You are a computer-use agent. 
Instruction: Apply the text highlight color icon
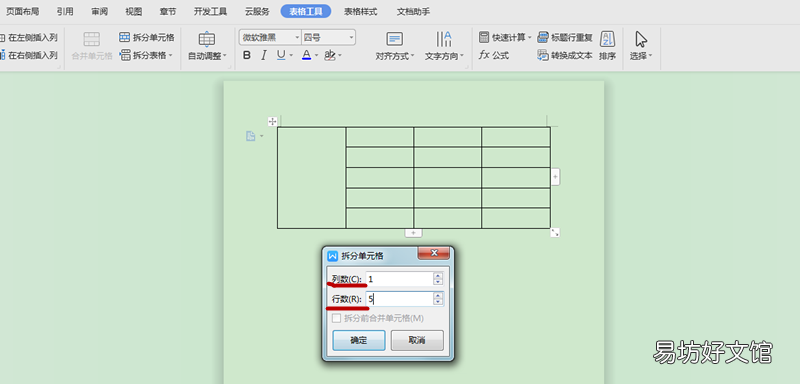(330, 55)
